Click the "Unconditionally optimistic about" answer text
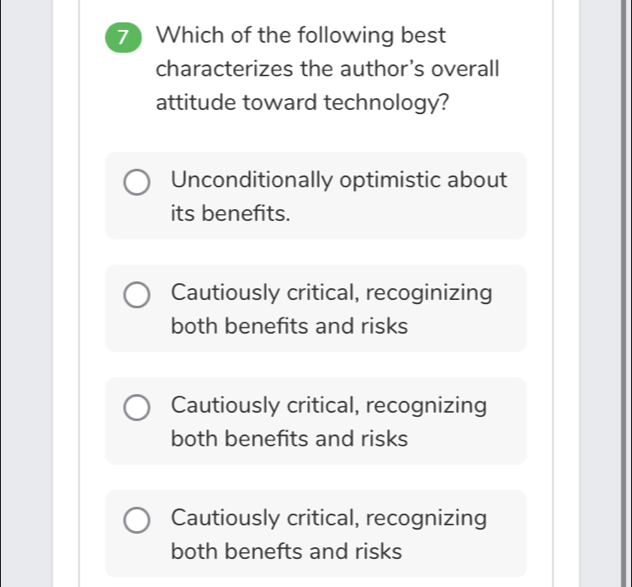 tap(339, 181)
